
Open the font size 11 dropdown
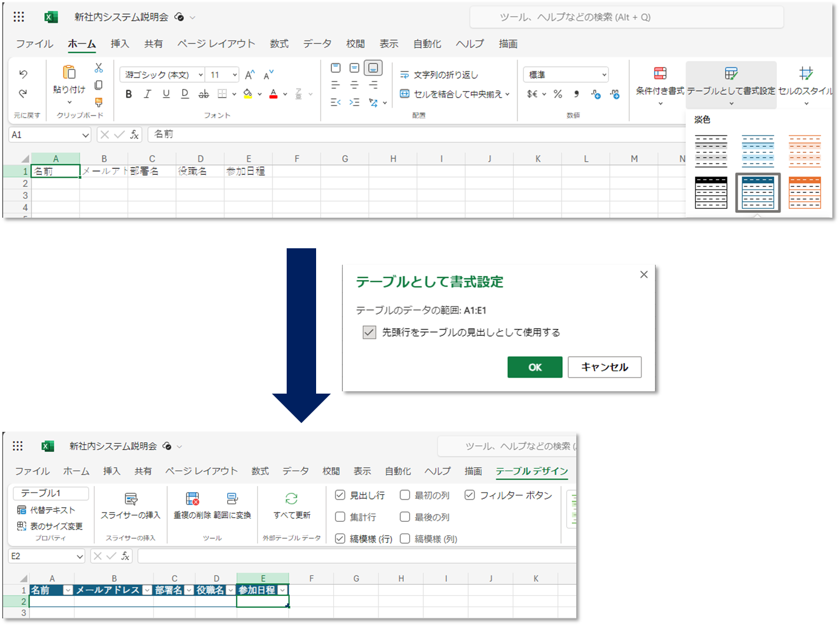click(x=235, y=75)
